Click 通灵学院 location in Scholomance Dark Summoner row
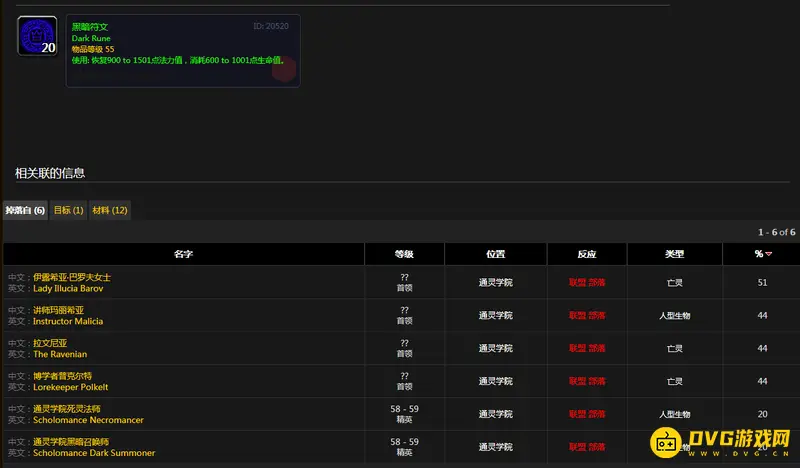This screenshot has width=800, height=468. coord(495,447)
